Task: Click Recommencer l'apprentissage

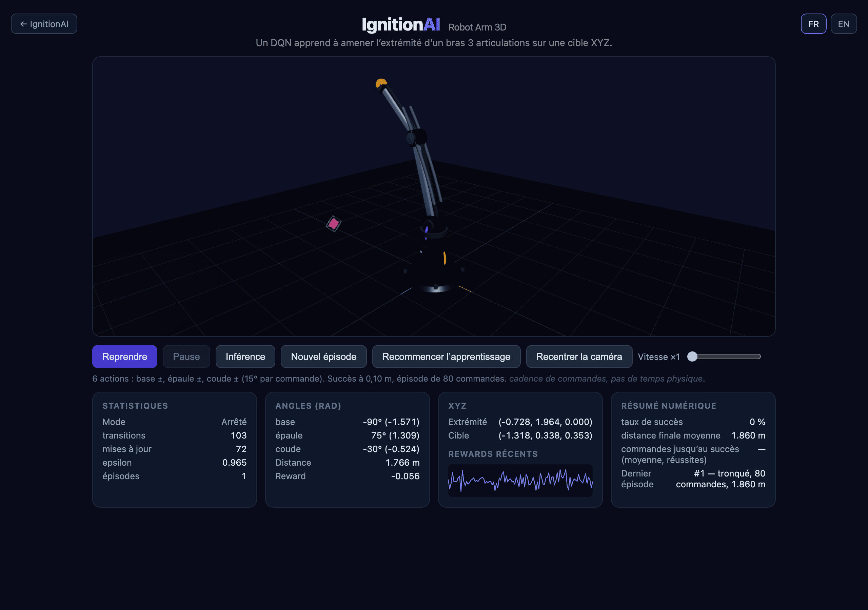Action: click(x=446, y=357)
